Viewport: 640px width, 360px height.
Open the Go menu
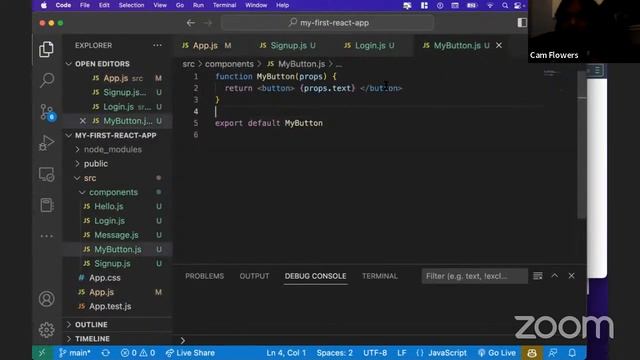(180, 5)
